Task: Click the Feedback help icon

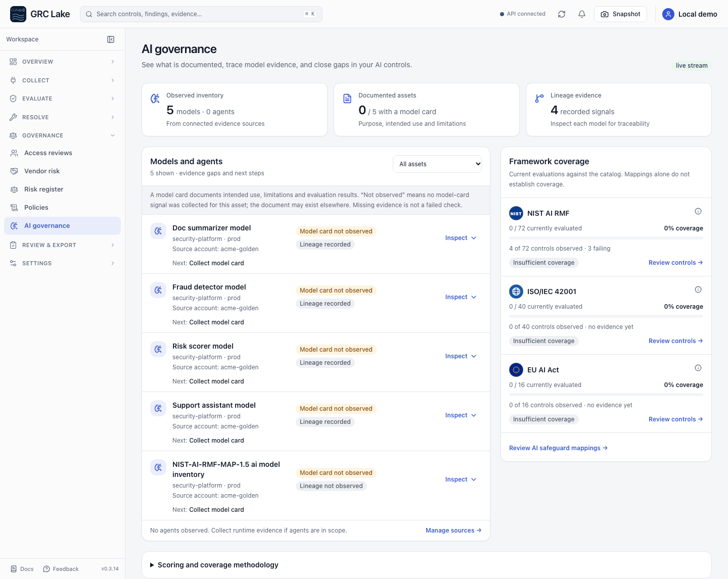Action: pyautogui.click(x=47, y=569)
